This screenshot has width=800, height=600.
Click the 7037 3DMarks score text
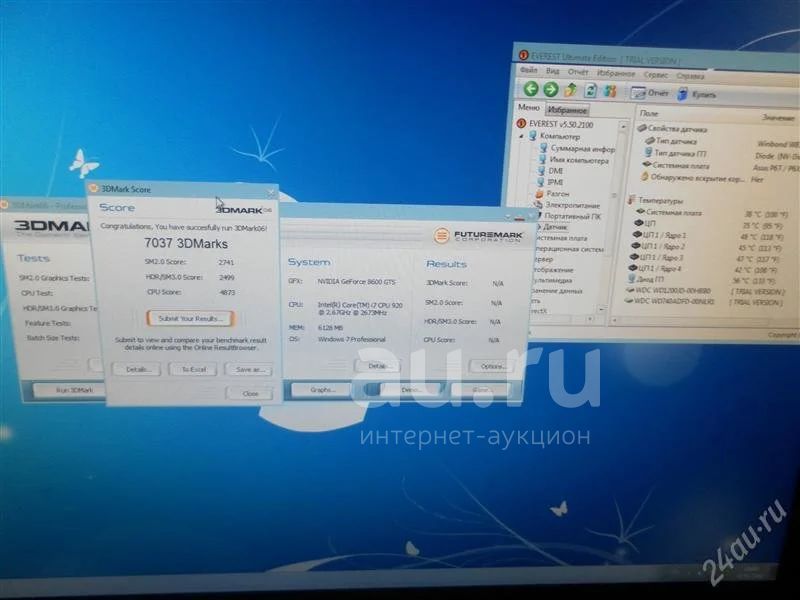pos(186,243)
